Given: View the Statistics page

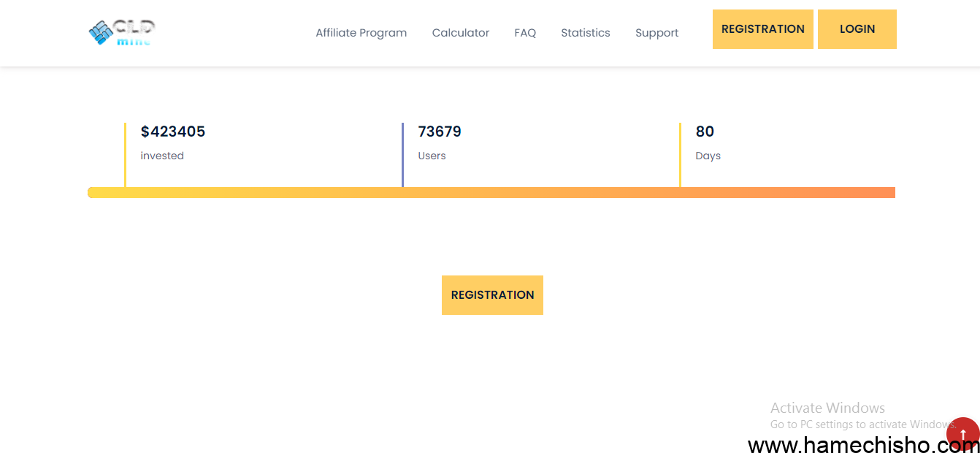Looking at the screenshot, I should pos(585,33).
